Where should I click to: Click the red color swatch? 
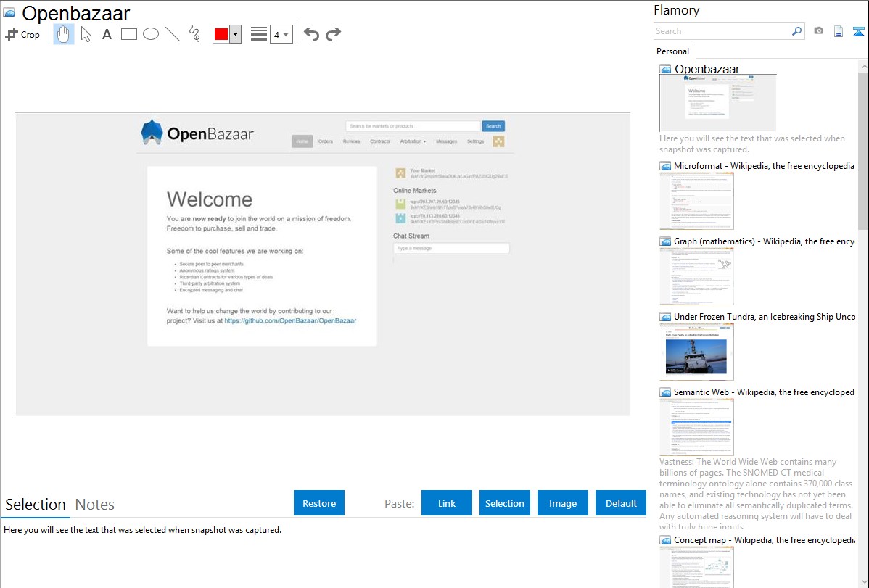click(221, 34)
